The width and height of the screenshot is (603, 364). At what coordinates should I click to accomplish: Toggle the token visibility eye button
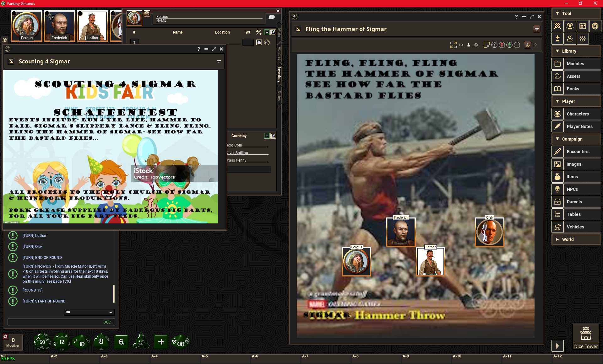click(528, 45)
